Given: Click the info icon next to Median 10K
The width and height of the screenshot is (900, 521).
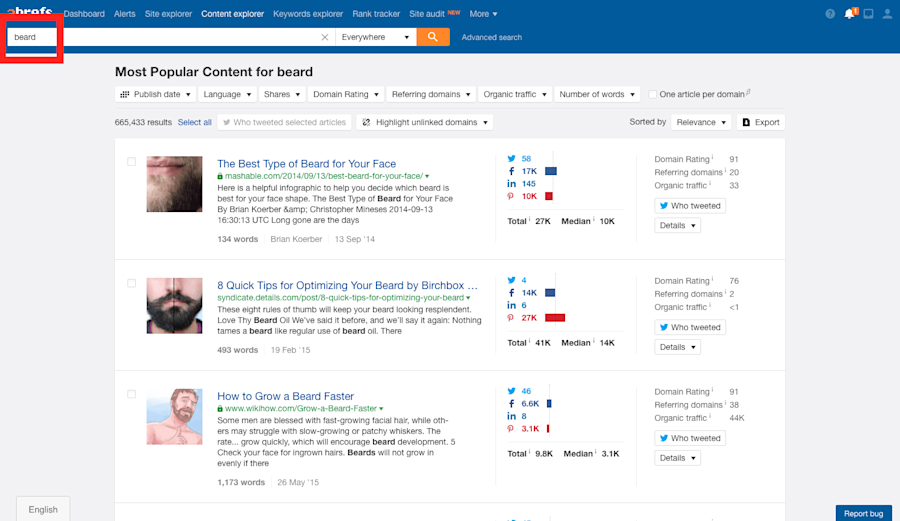Looking at the screenshot, I should (x=595, y=219).
